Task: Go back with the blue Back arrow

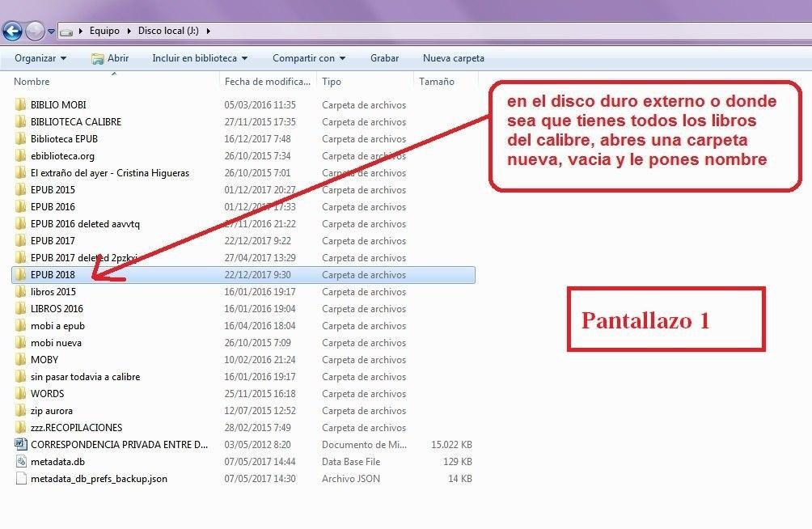Action: pos(12,31)
